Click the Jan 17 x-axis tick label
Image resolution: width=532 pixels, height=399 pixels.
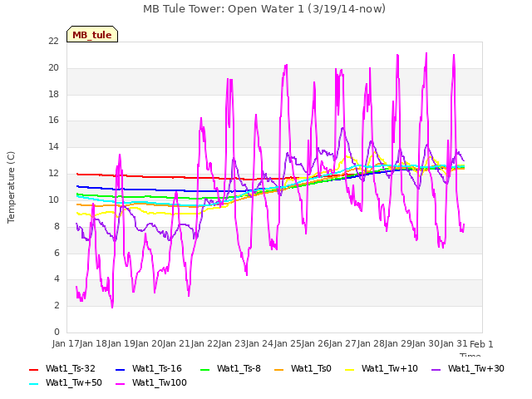pyautogui.click(x=66, y=343)
